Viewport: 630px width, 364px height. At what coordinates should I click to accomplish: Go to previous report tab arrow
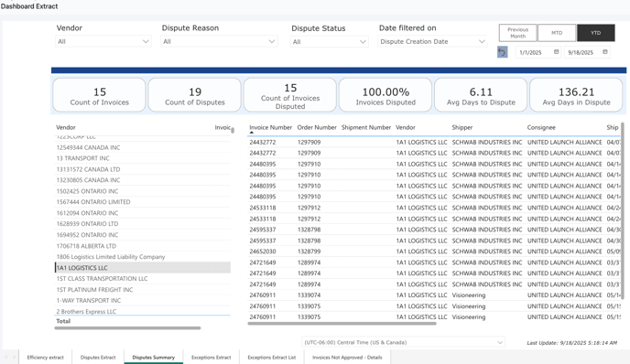tap(6, 357)
